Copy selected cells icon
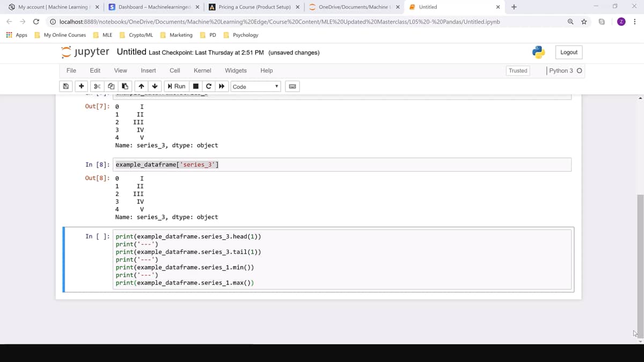This screenshot has width=644, height=362. point(111,86)
